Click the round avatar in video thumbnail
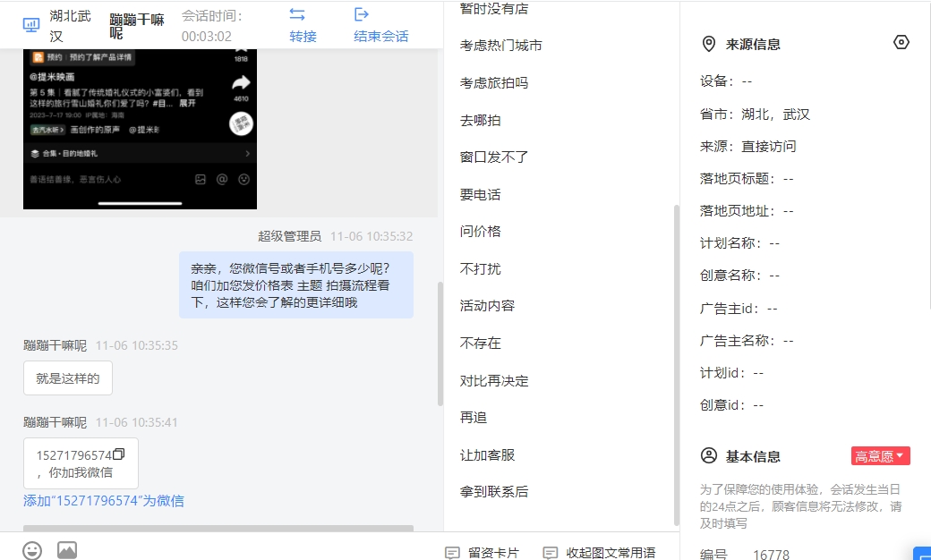931x560 pixels. coord(241,124)
